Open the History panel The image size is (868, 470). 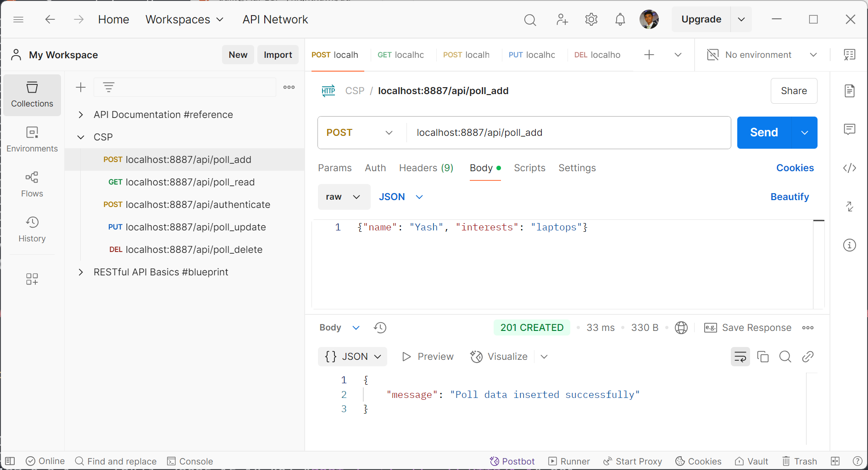tap(32, 229)
